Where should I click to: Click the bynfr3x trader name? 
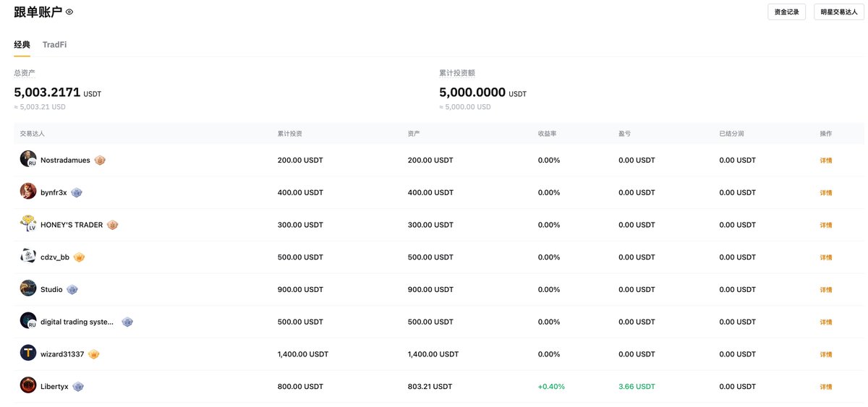tap(54, 192)
